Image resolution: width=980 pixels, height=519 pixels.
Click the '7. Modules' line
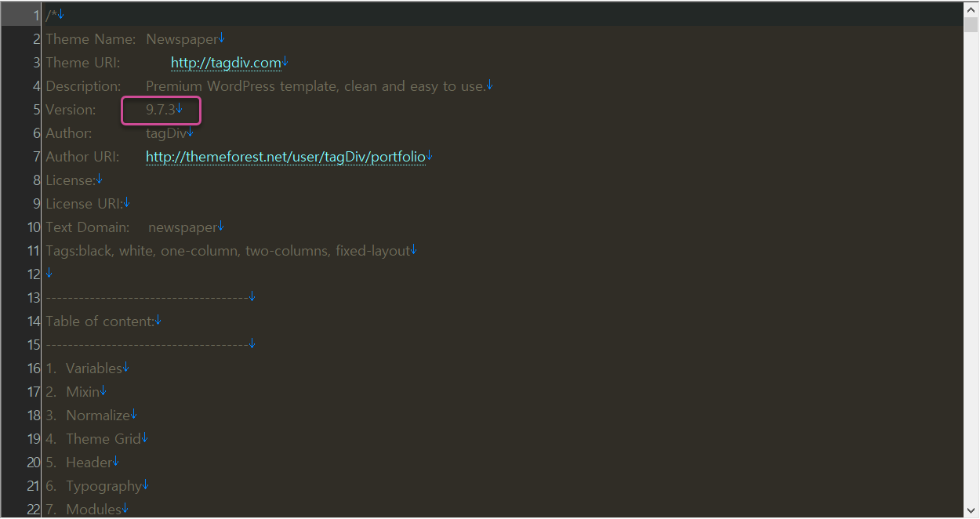[x=84, y=510]
